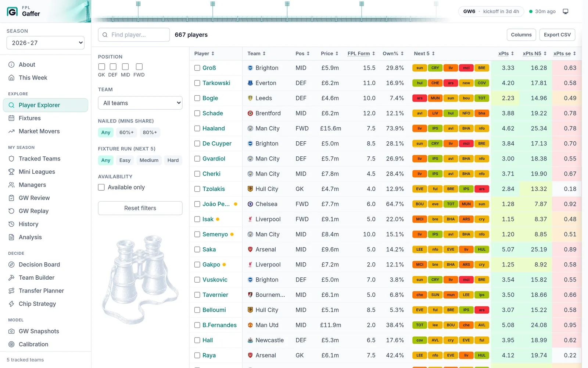Tick the FWD position checkbox
This screenshot has width=588, height=368.
tap(139, 67)
